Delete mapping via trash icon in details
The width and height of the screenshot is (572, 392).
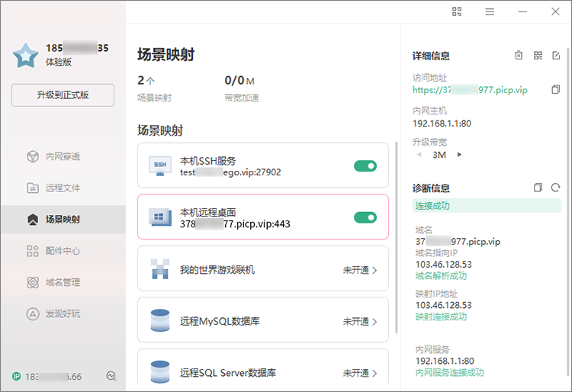tap(519, 56)
